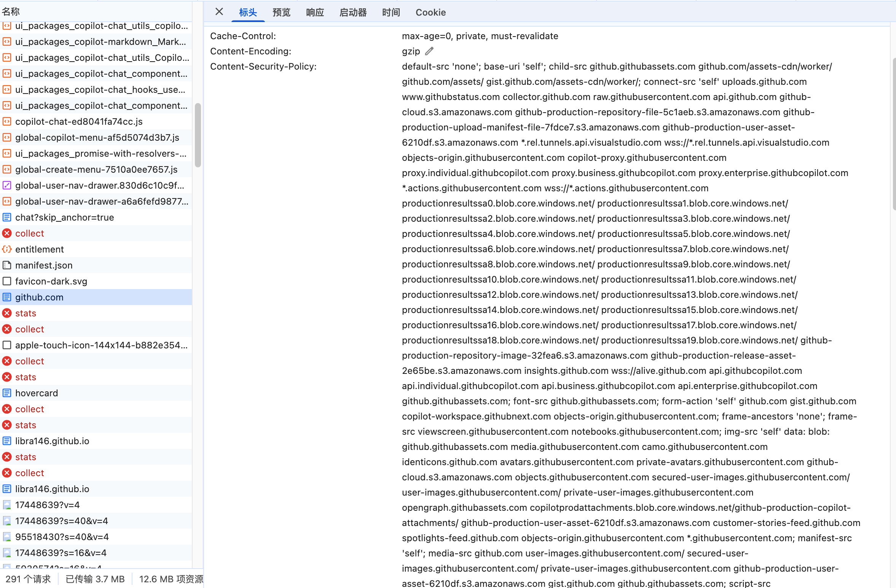
Task: Select copilot-chat-ed8041fa74cc.js script icon
Action: [x=7, y=122]
